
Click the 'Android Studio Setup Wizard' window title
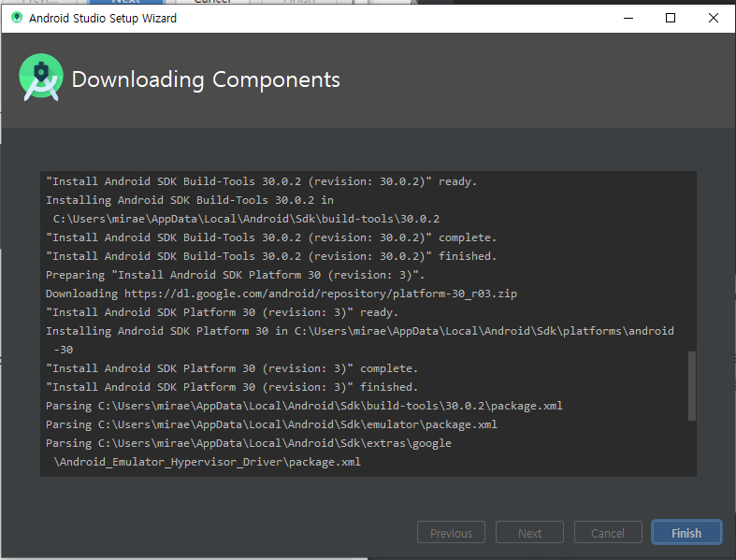(103, 19)
